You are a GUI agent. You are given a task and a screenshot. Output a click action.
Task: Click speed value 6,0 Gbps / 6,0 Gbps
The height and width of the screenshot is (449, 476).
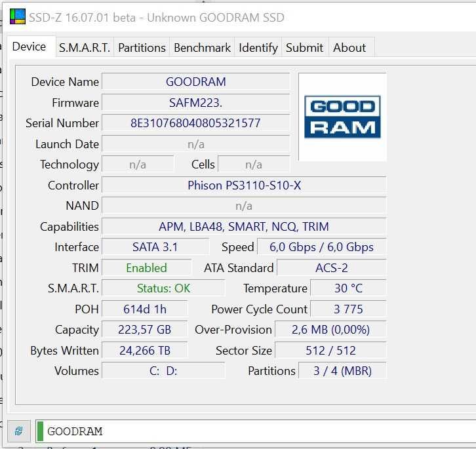click(322, 247)
